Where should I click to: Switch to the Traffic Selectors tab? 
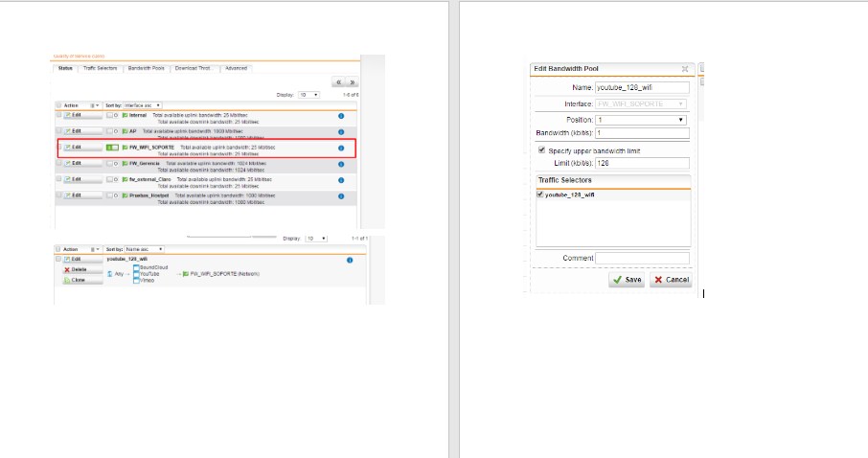101,68
